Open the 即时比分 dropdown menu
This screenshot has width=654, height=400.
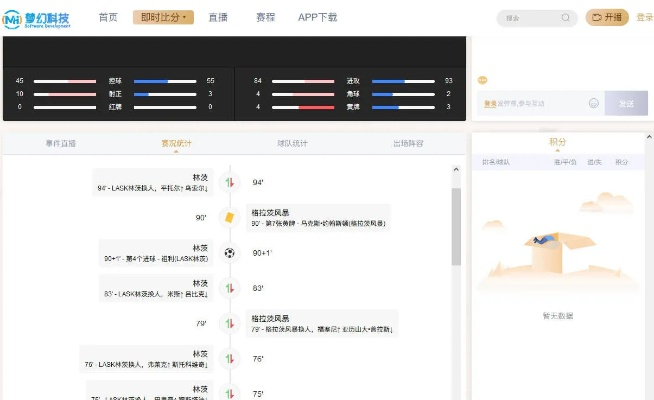tap(163, 17)
